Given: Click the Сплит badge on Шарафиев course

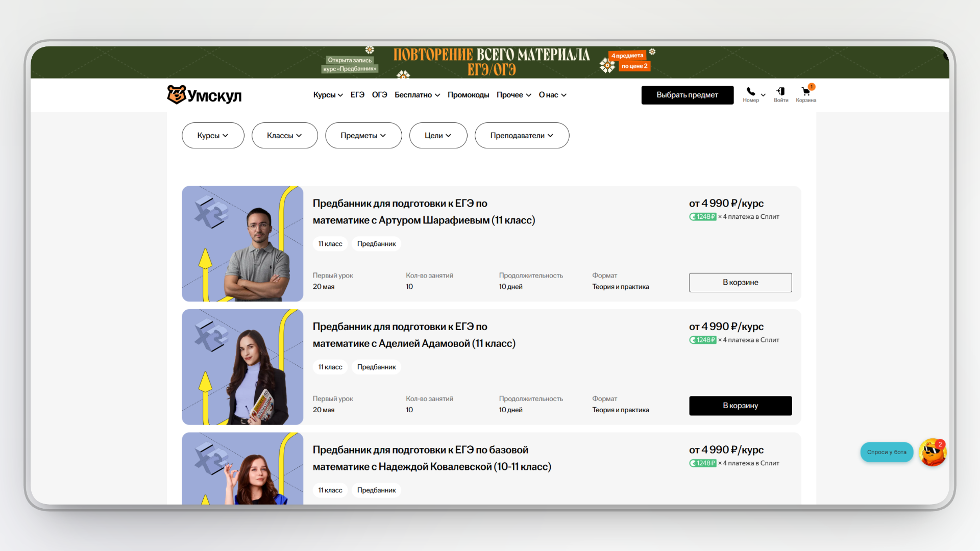Looking at the screenshot, I should coord(703,217).
